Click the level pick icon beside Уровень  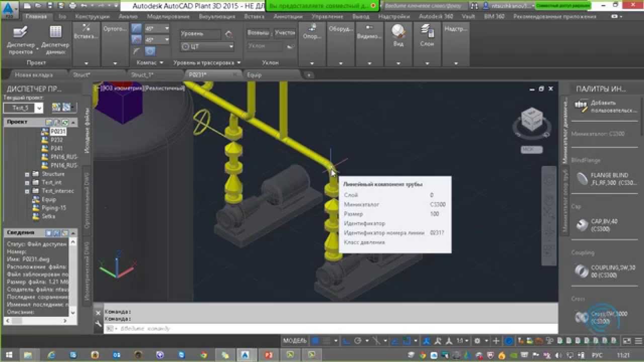point(229,34)
